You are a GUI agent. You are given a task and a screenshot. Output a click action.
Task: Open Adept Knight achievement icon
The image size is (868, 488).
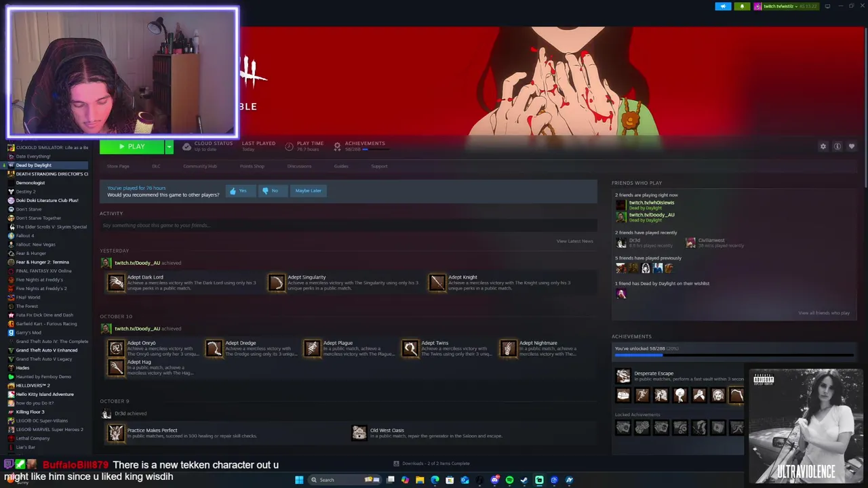tap(437, 283)
